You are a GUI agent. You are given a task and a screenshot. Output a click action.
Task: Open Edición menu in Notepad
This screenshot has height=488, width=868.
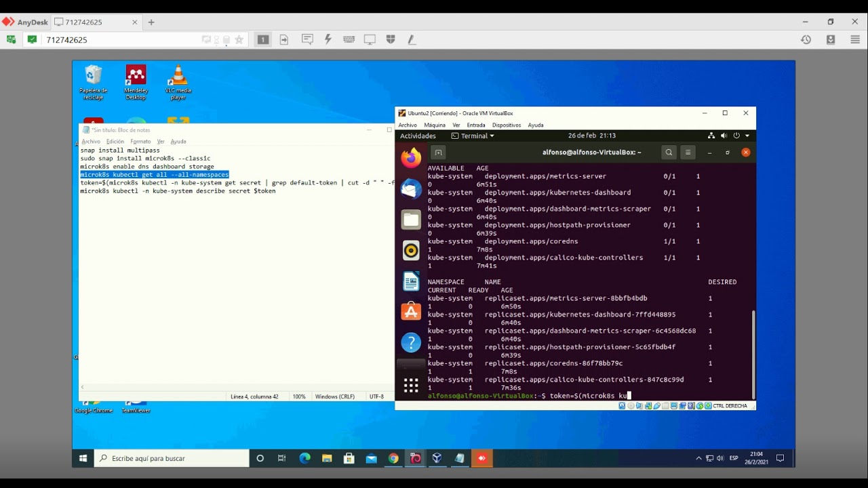(x=115, y=142)
